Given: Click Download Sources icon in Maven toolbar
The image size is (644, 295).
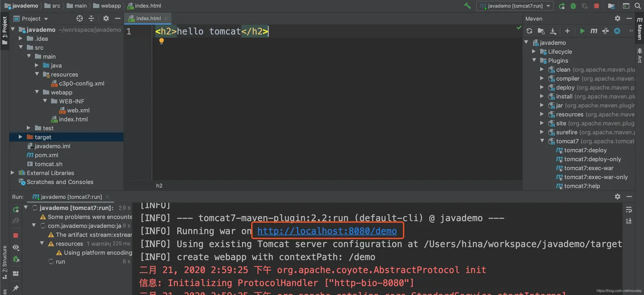Looking at the screenshot, I should (x=553, y=31).
